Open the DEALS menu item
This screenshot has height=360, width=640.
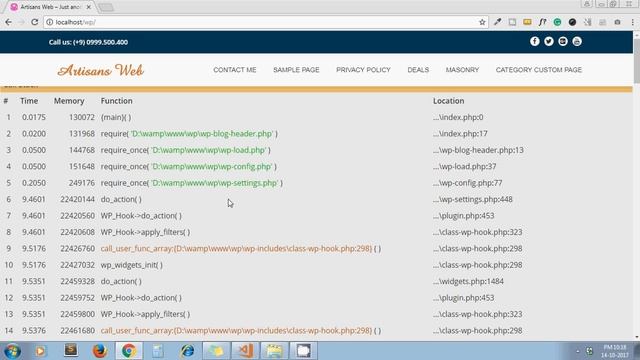[x=418, y=70]
